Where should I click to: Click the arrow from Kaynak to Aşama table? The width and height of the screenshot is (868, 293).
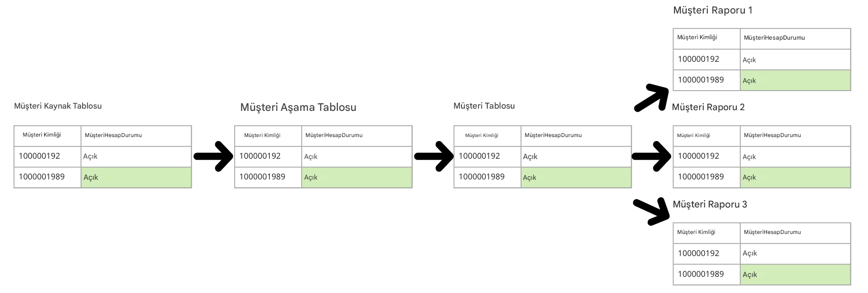213,156
